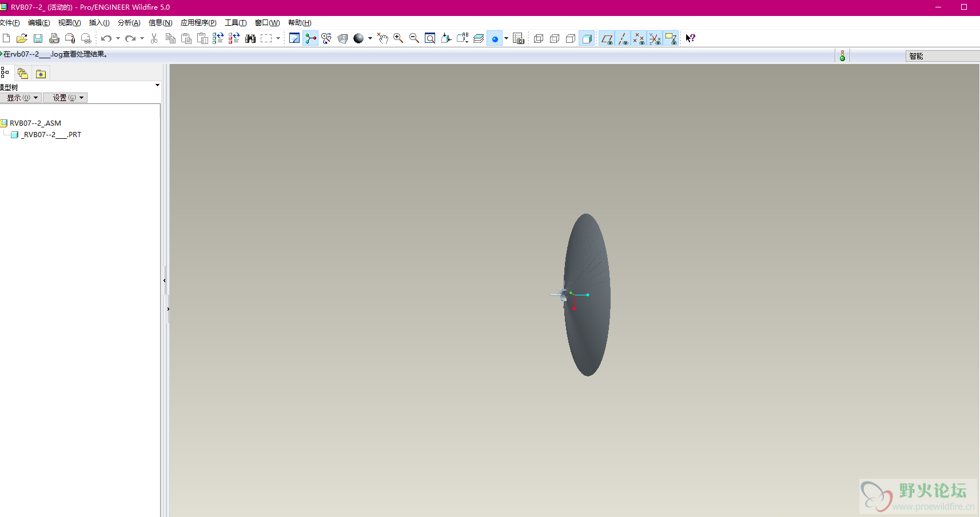This screenshot has height=517, width=980.
Task: Open the binoculars Find tool
Action: pos(250,38)
